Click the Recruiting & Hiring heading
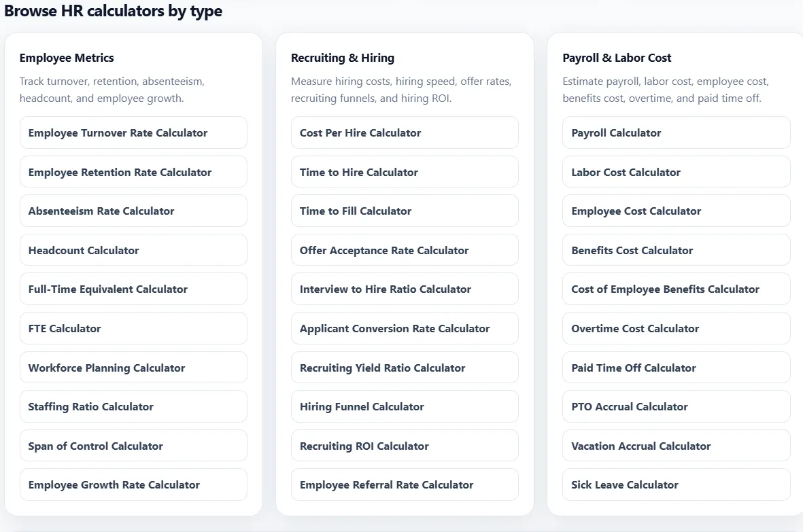The width and height of the screenshot is (803, 532). pyautogui.click(x=343, y=58)
